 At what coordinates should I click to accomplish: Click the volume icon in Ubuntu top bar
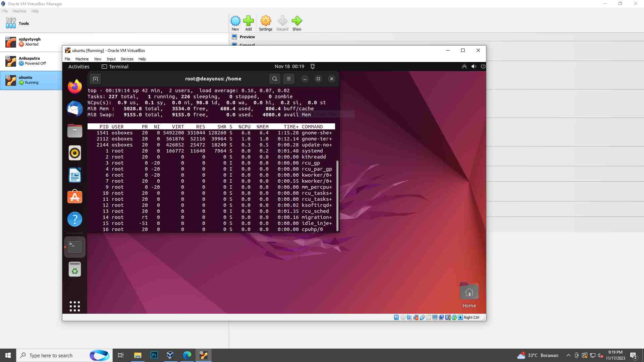pos(474,66)
